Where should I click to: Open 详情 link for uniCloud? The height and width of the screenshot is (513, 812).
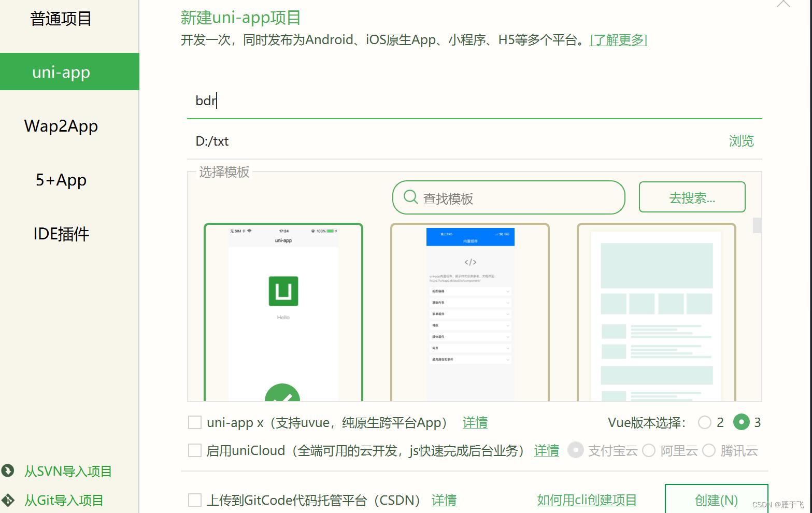tap(547, 450)
